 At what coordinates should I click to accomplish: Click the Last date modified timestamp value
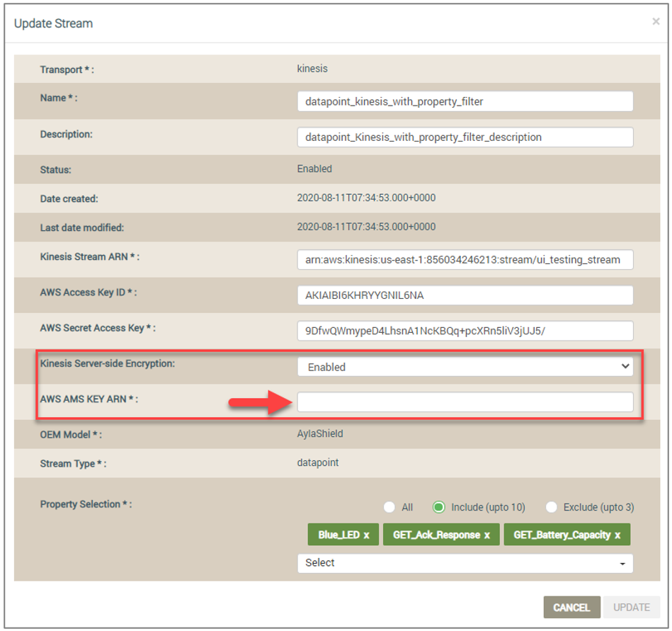pyautogui.click(x=366, y=227)
